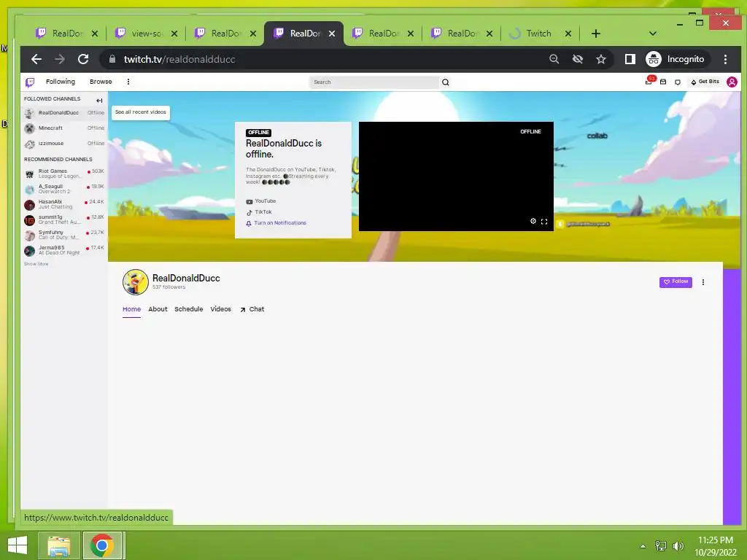Show hidden tray icons arrow
The width and height of the screenshot is (747, 560).
coord(643,546)
